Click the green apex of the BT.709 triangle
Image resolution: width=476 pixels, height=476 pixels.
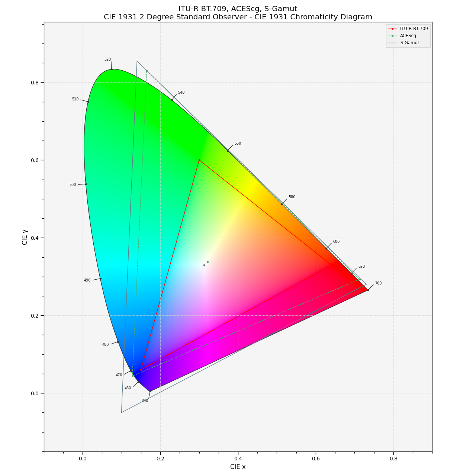pos(200,159)
